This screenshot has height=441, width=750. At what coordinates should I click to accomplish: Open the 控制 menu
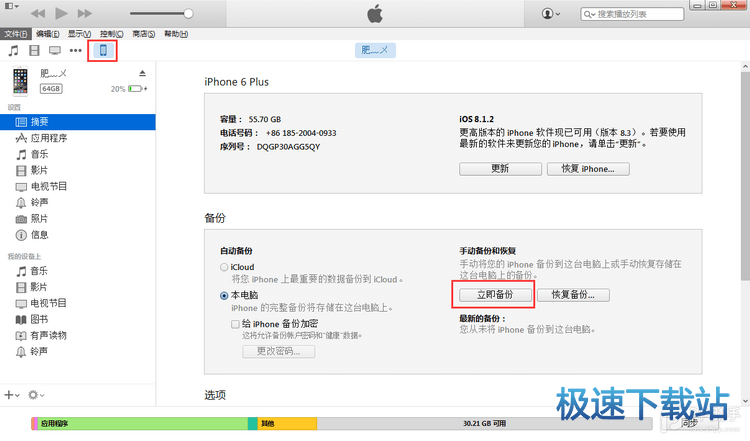coord(111,34)
